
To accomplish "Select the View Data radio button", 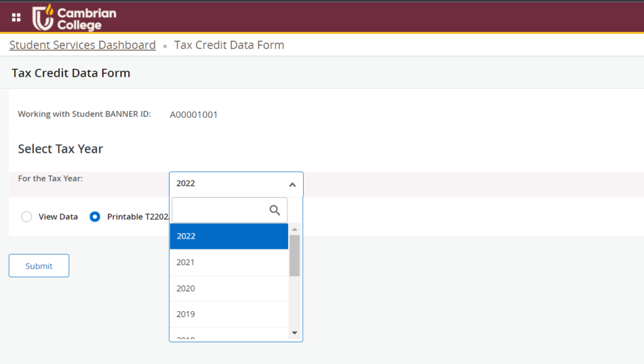I will click(26, 217).
